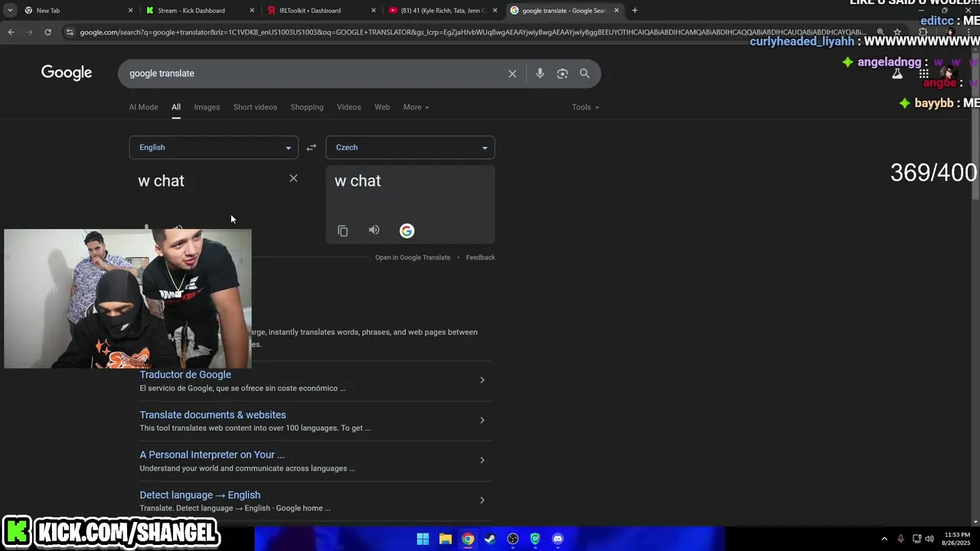Show hidden system tray icons
The width and height of the screenshot is (980, 551).
[x=884, y=539]
